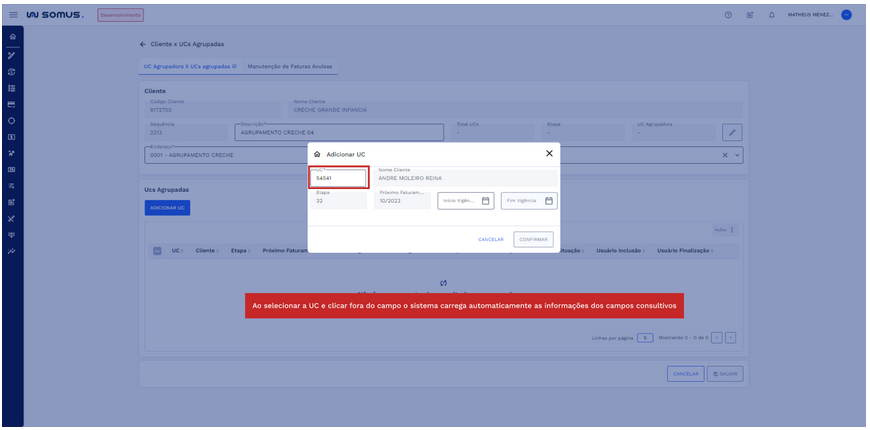
Task: Click the user avatar in top right
Action: point(846,15)
